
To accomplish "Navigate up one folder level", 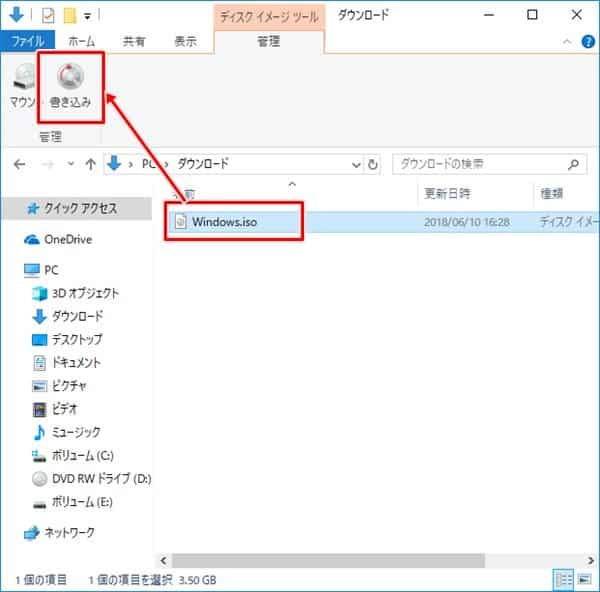I will (x=90, y=164).
